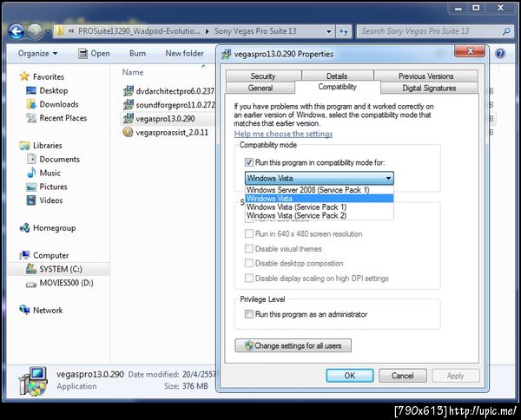Click the Explorer Forward arrow button
The height and width of the screenshot is (420, 521).
pos(35,31)
